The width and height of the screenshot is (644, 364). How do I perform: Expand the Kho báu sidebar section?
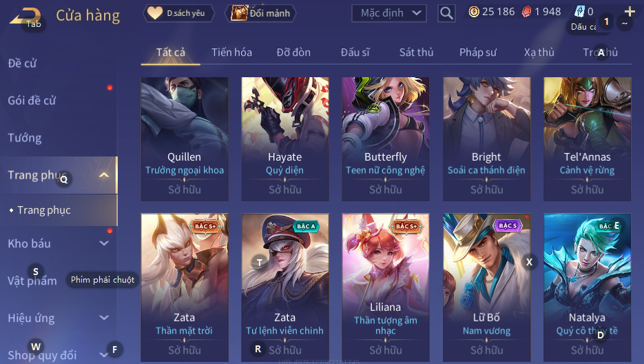click(x=104, y=243)
